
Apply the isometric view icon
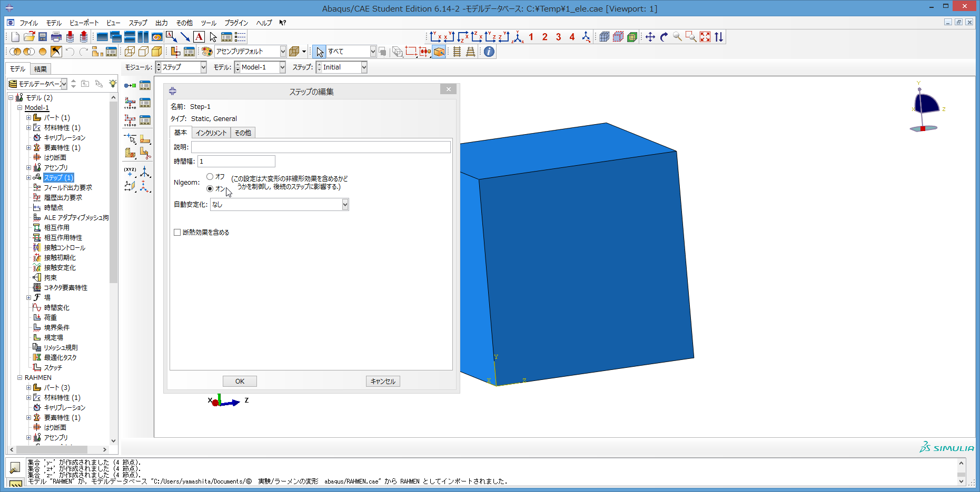pyautogui.click(x=518, y=37)
